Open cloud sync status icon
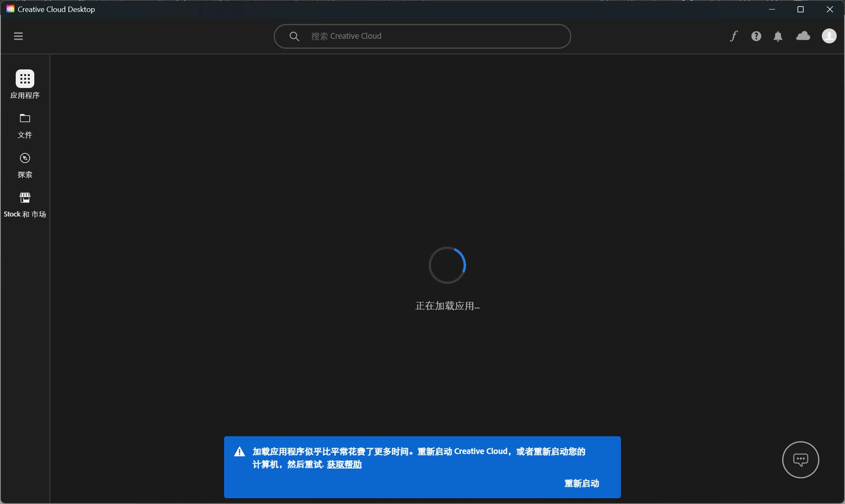Viewport: 845px width, 504px height. (x=803, y=36)
